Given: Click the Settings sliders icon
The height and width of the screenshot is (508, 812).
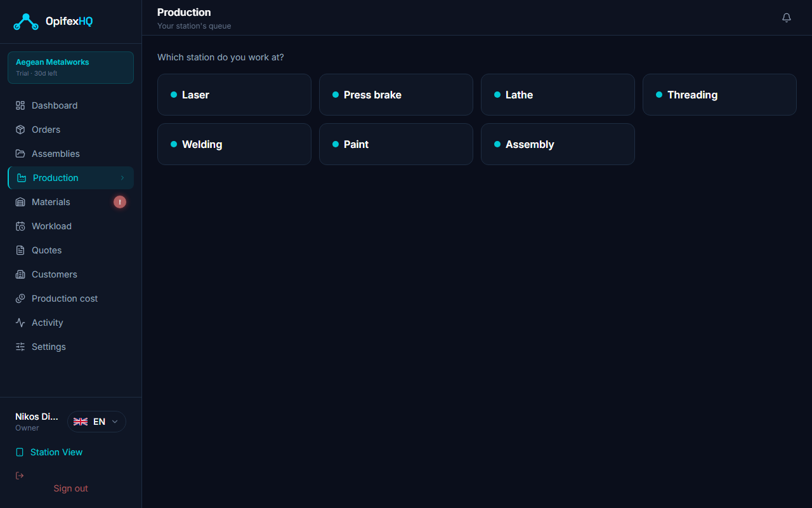Looking at the screenshot, I should coord(20,347).
